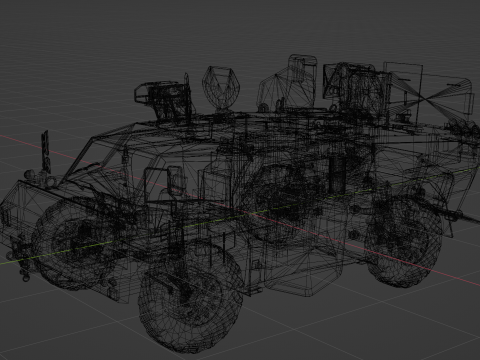The height and width of the screenshot is (360, 480).
Task: Select the dish-shaped antenna on the vehicle roof
Action: (221, 88)
